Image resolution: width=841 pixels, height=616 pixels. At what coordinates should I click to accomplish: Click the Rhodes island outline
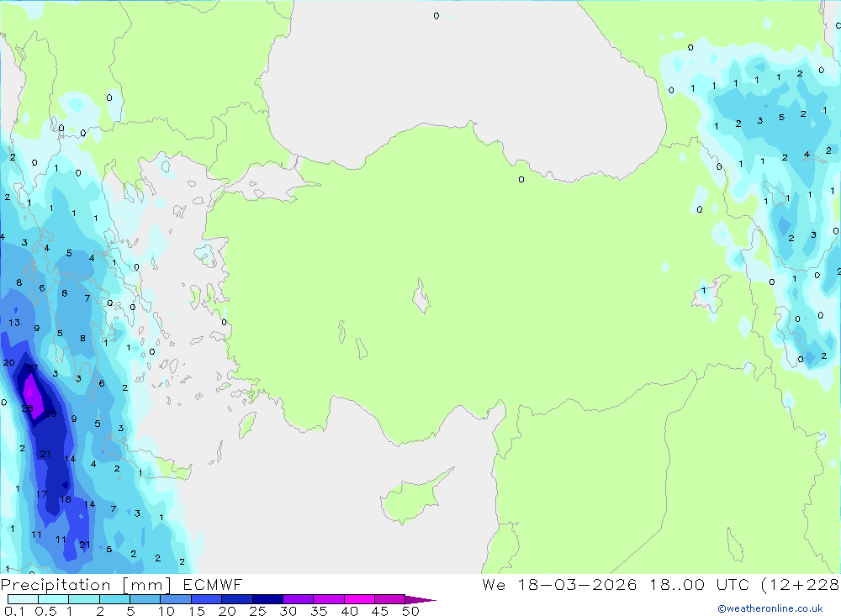(247, 424)
